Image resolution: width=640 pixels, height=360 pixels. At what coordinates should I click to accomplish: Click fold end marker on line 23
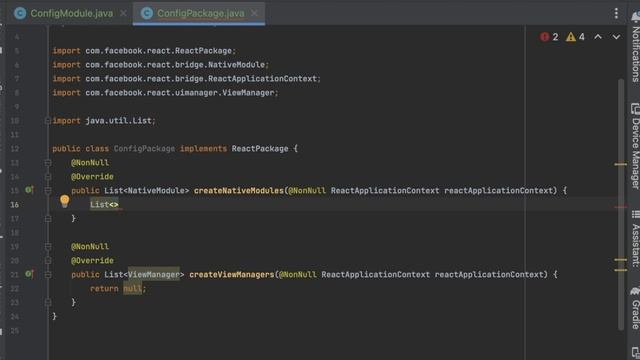coord(48,302)
